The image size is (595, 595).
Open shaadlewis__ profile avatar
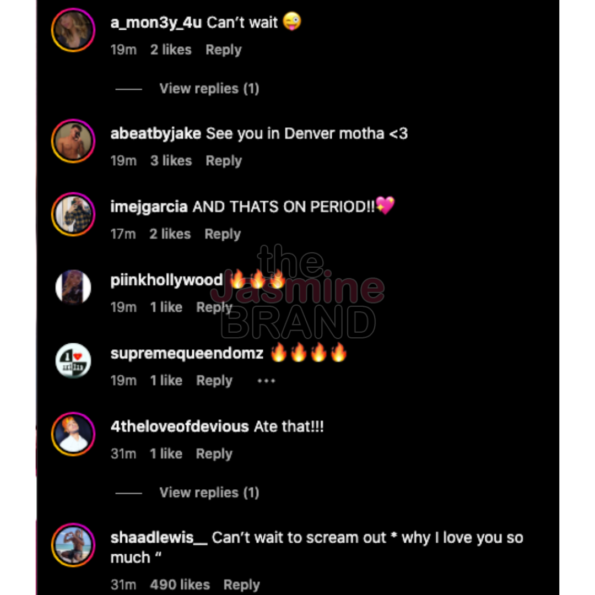pos(73,545)
